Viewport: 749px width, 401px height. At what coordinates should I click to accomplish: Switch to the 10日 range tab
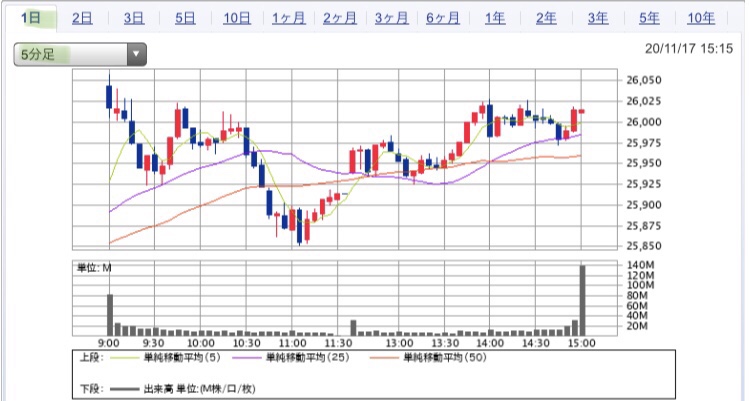(237, 18)
